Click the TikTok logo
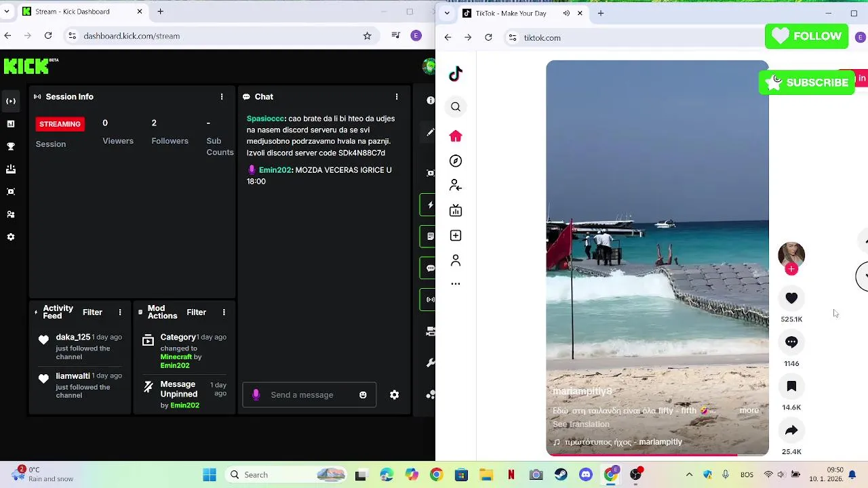Image resolution: width=868 pixels, height=488 pixels. (x=456, y=74)
